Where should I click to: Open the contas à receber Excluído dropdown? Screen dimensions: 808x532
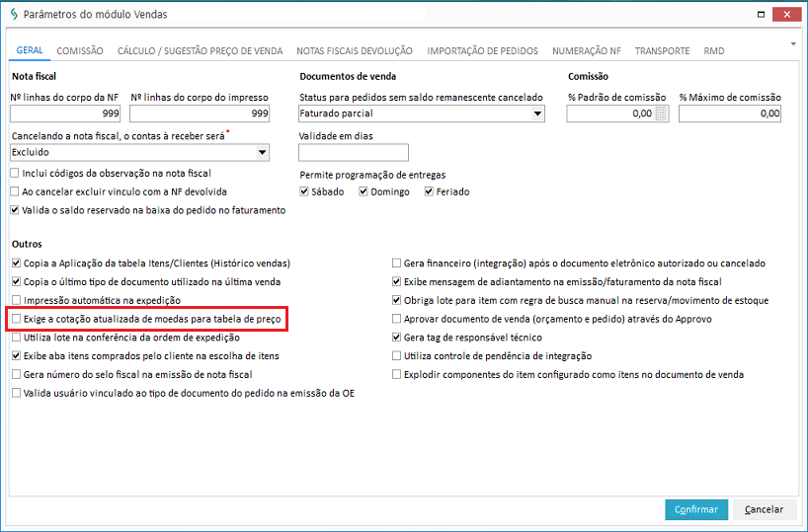click(x=262, y=153)
